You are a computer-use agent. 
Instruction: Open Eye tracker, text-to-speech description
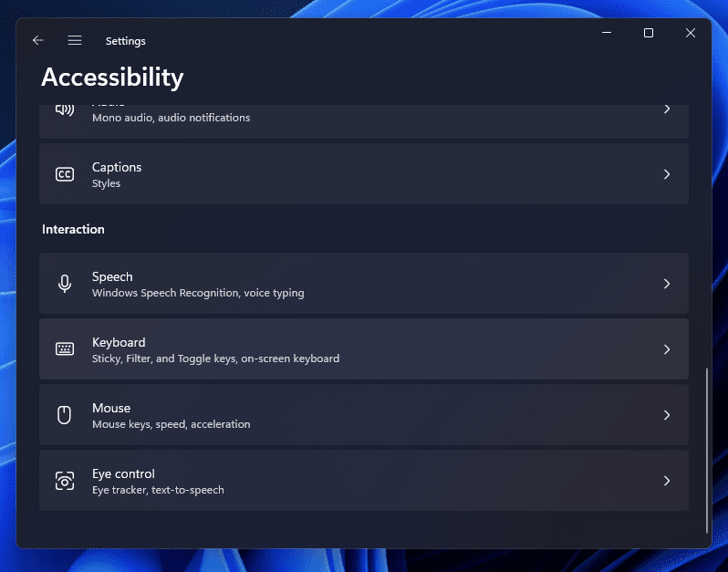click(x=158, y=490)
